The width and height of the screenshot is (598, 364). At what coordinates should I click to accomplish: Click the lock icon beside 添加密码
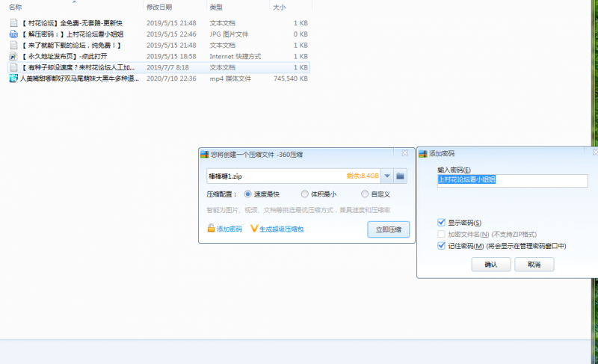tap(211, 228)
